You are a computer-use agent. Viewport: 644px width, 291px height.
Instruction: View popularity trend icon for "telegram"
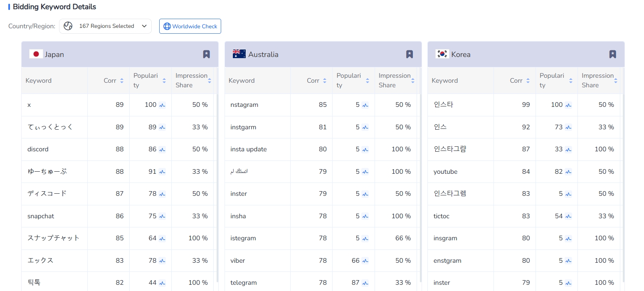[365, 283]
